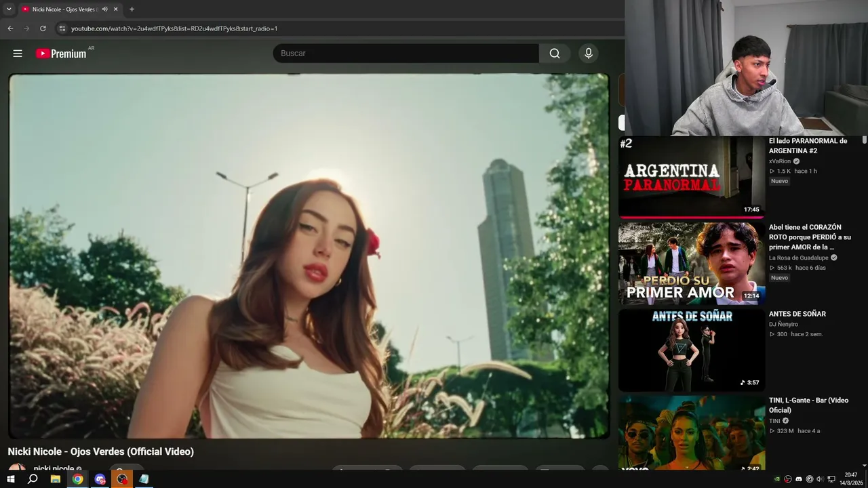Open the Discord tray icon

799,479
